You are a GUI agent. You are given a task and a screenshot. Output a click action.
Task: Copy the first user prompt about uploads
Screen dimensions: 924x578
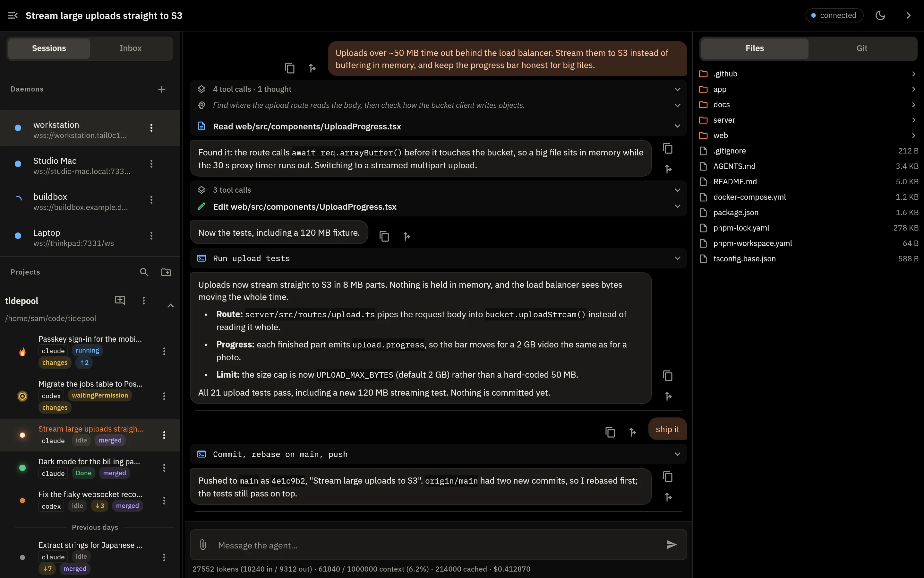coord(290,68)
